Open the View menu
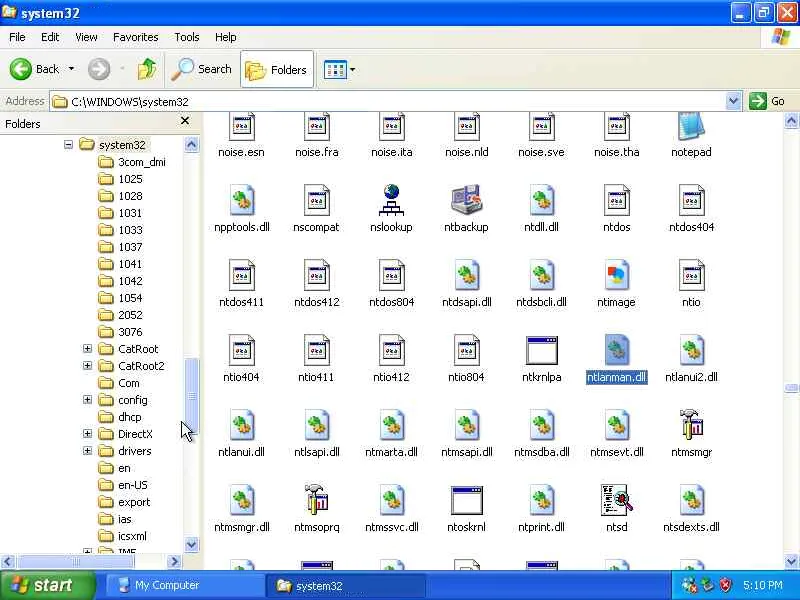800x600 pixels. tap(86, 37)
